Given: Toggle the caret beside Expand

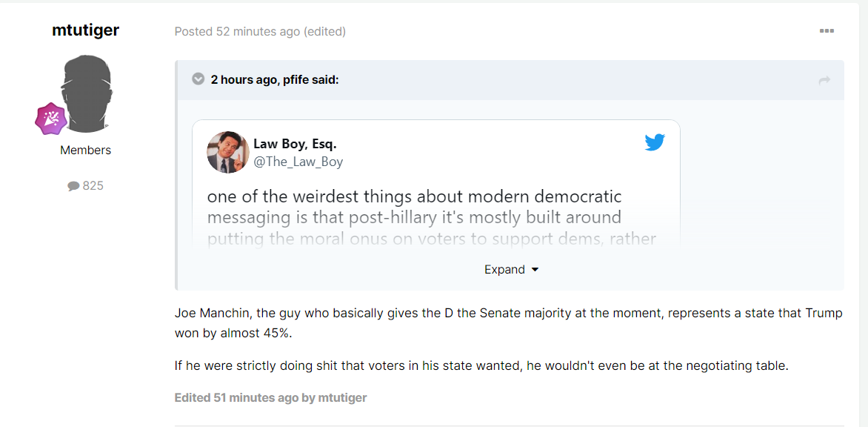Looking at the screenshot, I should pos(534,270).
